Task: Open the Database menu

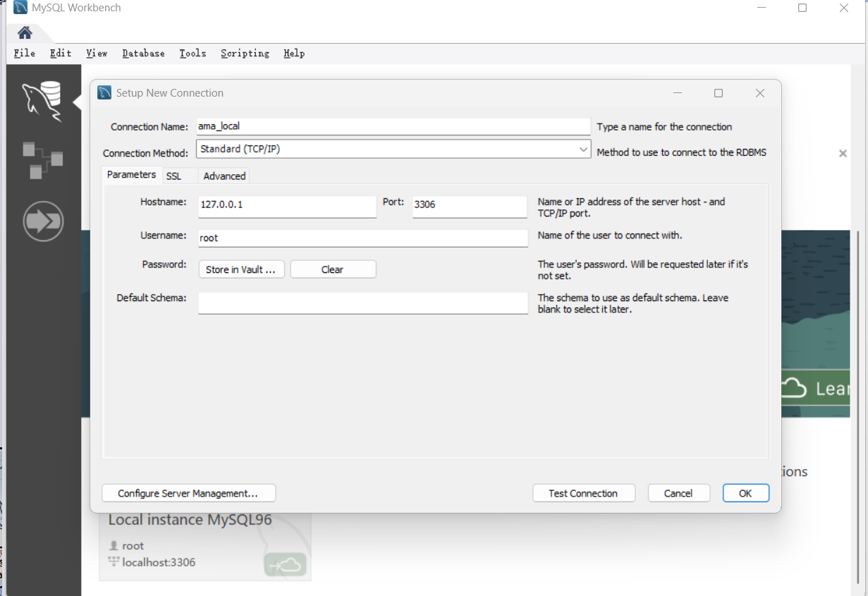Action: pyautogui.click(x=143, y=53)
